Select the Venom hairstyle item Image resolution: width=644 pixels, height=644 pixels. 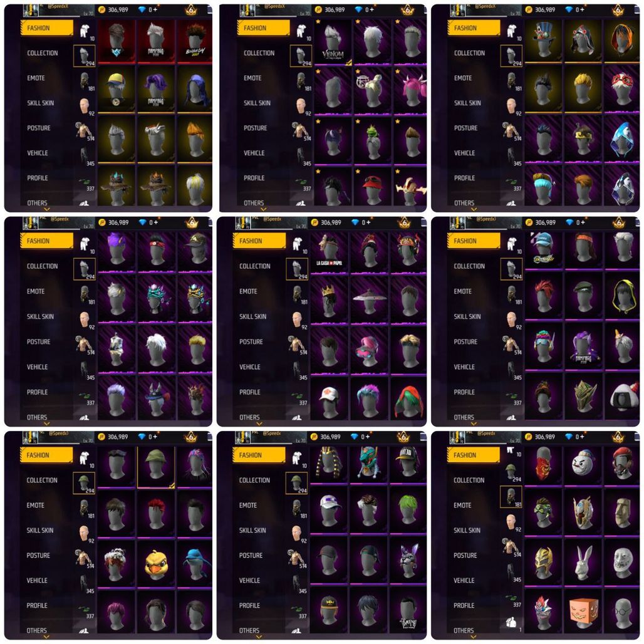coord(333,41)
